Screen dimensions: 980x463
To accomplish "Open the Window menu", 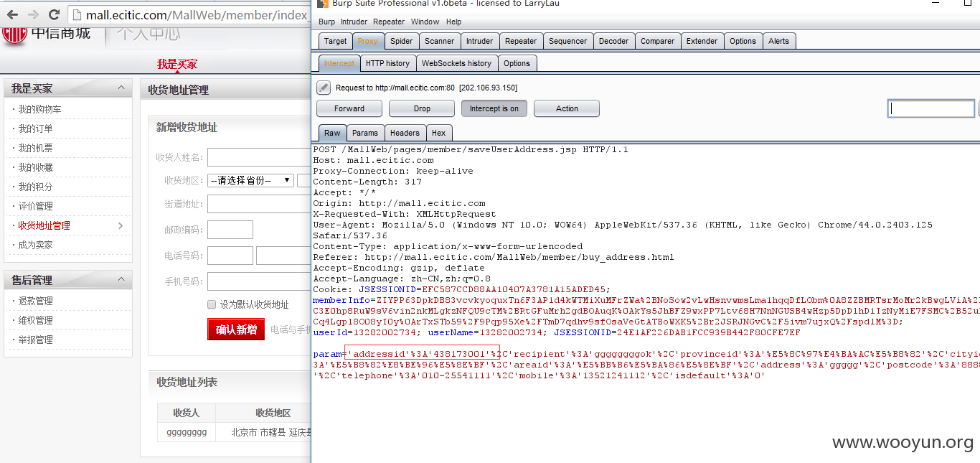I will (x=425, y=22).
